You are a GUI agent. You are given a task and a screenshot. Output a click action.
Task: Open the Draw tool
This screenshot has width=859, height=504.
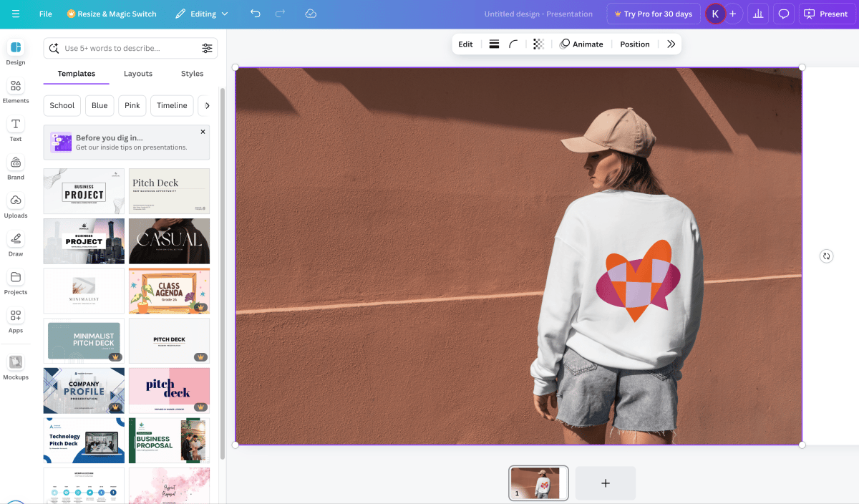pos(16,244)
